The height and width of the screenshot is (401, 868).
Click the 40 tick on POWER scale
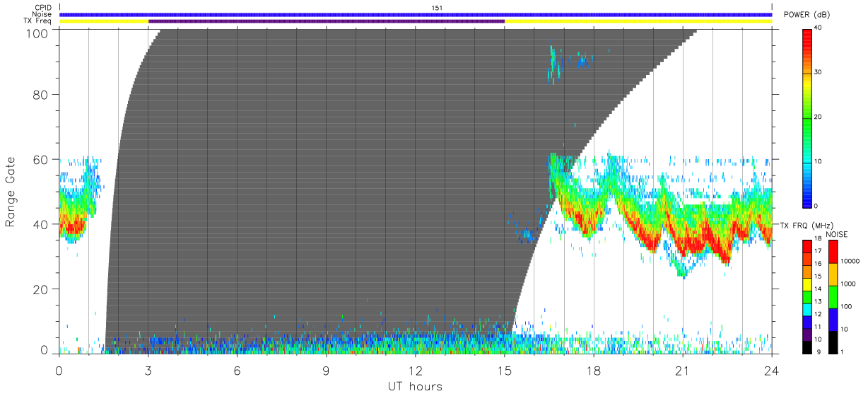click(819, 28)
